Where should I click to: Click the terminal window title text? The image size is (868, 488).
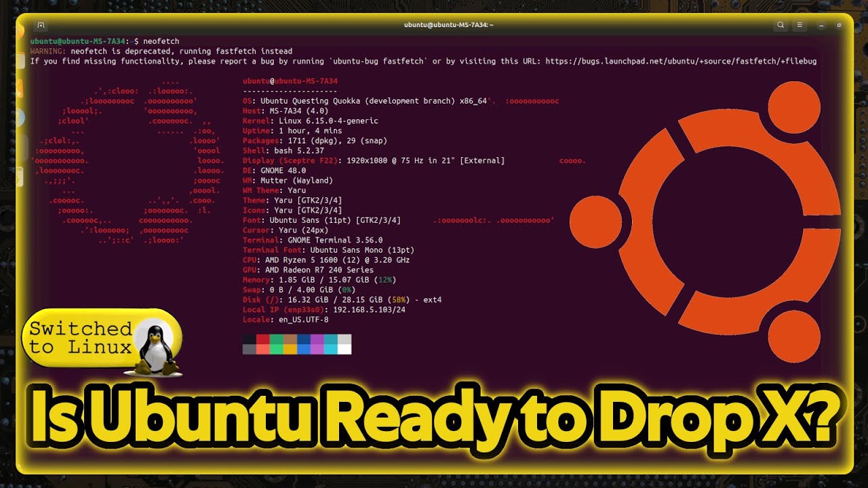[x=448, y=25]
